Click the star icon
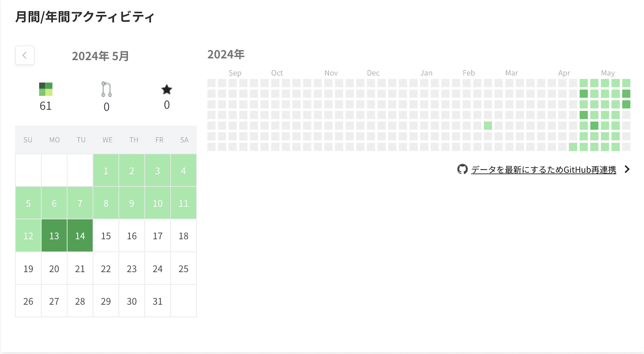 [x=167, y=90]
